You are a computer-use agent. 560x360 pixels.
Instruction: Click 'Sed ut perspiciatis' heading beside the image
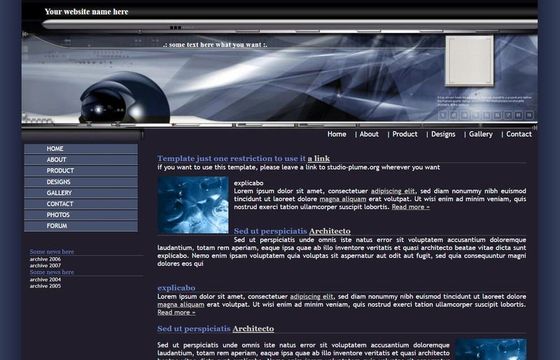pos(270,231)
